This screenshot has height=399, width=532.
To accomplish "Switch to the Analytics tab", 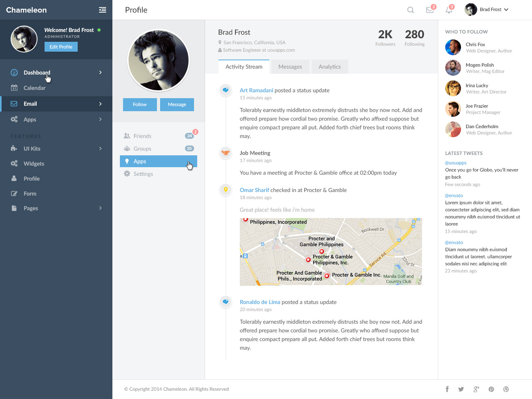I will (x=329, y=67).
